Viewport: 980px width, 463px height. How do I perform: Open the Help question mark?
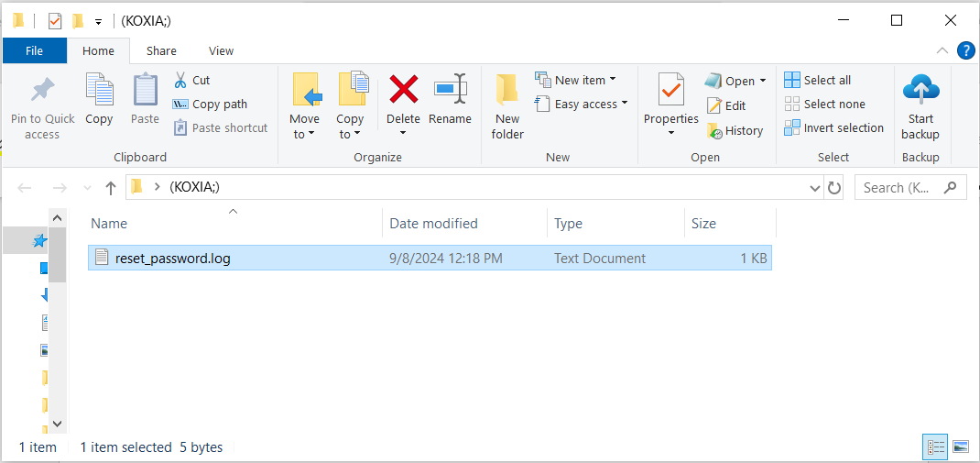click(x=965, y=50)
